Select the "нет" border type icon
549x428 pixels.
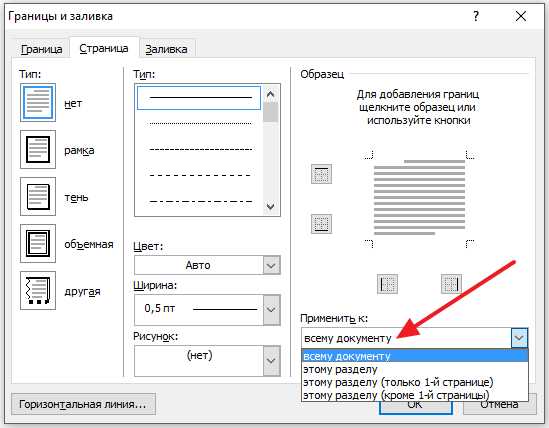(38, 103)
